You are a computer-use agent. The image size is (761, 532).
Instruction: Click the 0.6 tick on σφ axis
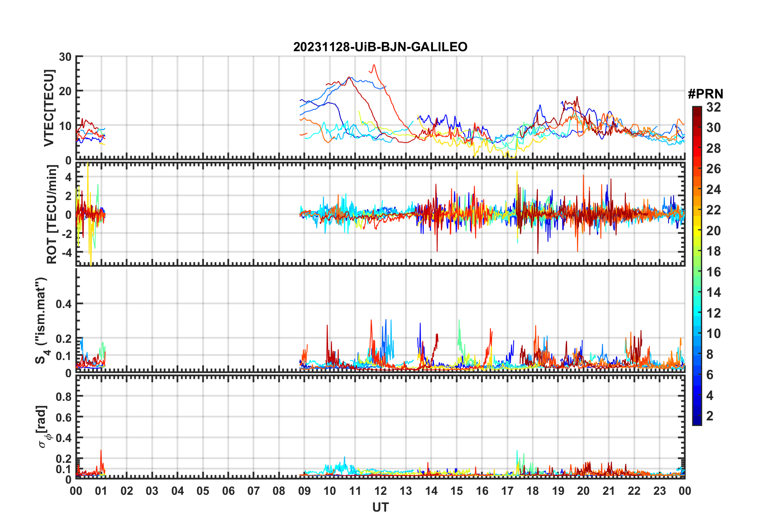tap(64, 417)
